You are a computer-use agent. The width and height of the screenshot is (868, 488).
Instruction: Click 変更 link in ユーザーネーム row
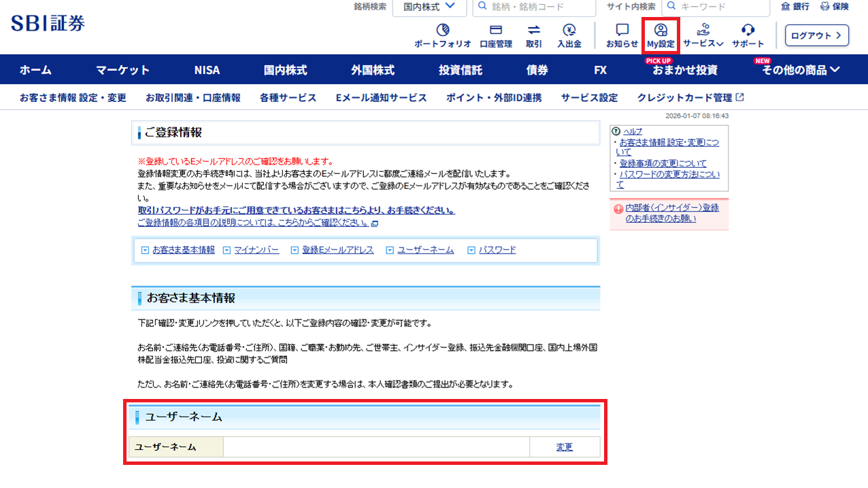coord(565,447)
